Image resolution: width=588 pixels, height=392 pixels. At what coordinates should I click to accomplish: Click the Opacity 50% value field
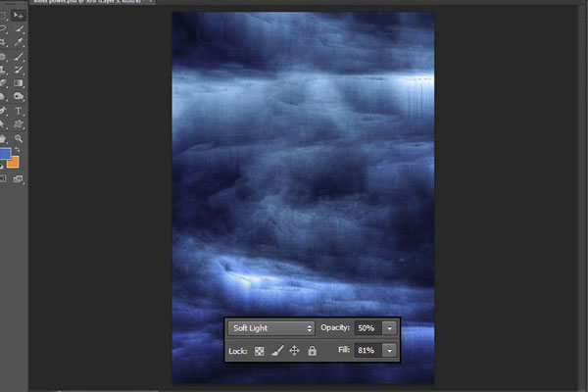point(368,328)
